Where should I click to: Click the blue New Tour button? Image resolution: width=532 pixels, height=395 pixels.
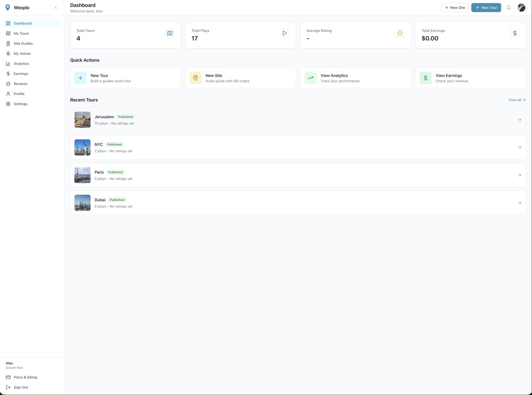point(486,8)
